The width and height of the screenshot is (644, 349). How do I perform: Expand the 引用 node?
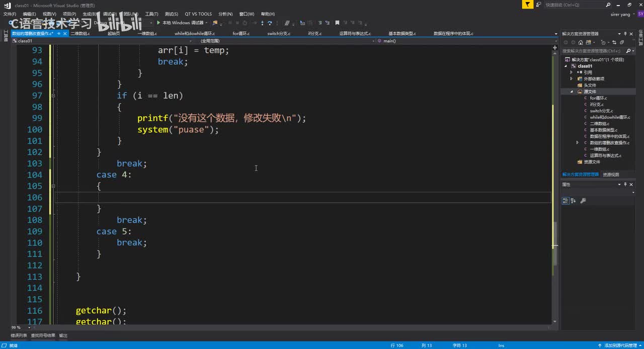[x=572, y=72]
